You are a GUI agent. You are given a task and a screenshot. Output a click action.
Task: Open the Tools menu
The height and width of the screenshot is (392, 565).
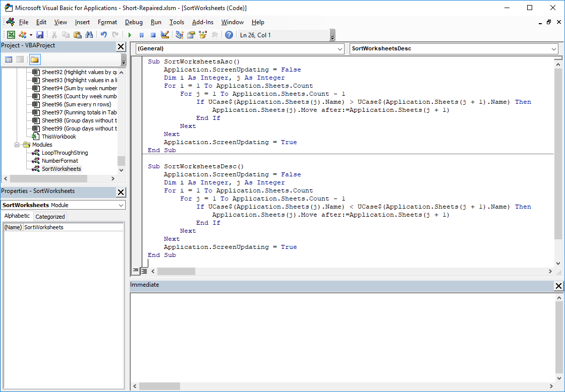click(177, 22)
